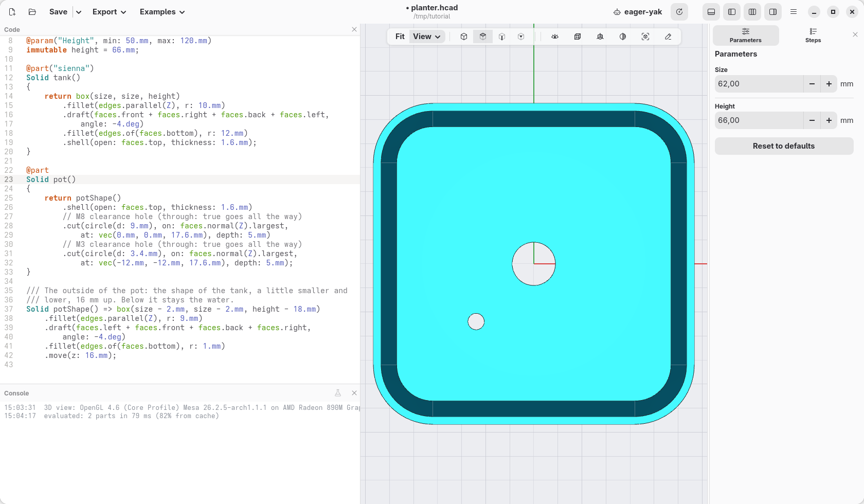Click the new file icon

coord(12,12)
